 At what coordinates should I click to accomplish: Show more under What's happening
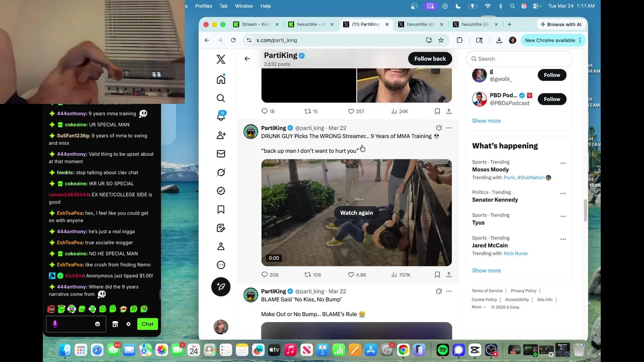[486, 270]
